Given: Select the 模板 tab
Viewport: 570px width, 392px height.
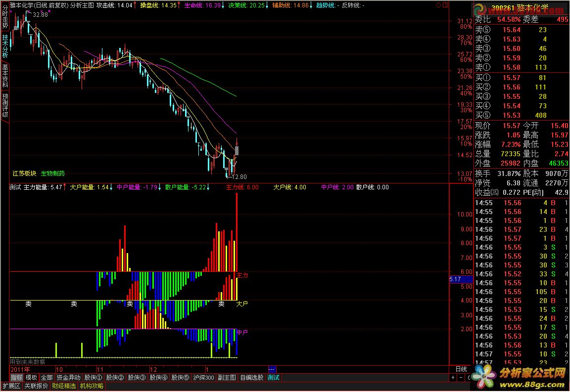Looking at the screenshot, I should pos(31,378).
